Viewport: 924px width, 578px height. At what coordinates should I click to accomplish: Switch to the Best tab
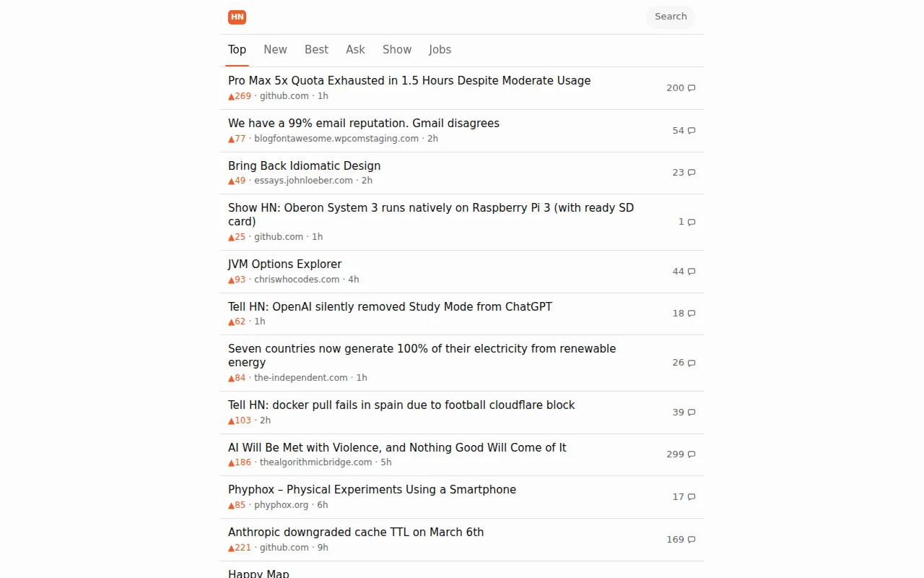(316, 50)
